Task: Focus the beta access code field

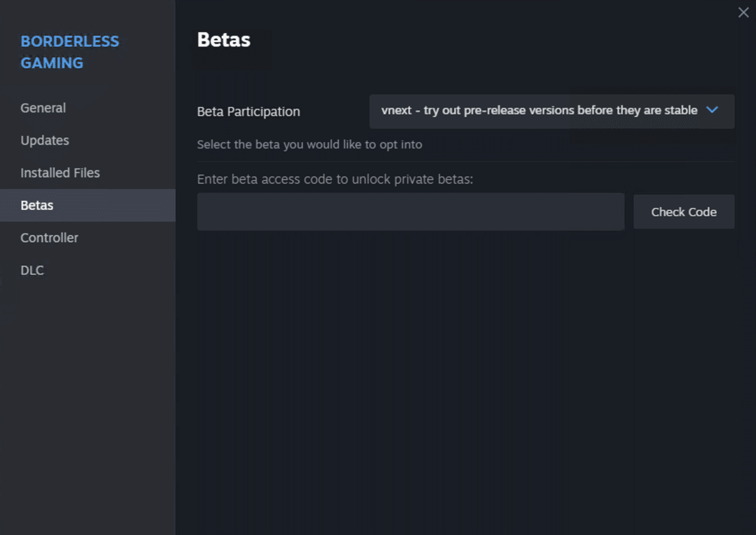Action: [x=411, y=212]
